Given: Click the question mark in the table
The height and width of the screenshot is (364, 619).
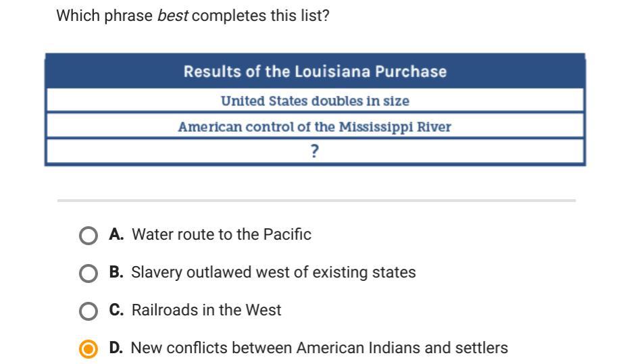Looking at the screenshot, I should (x=315, y=151).
